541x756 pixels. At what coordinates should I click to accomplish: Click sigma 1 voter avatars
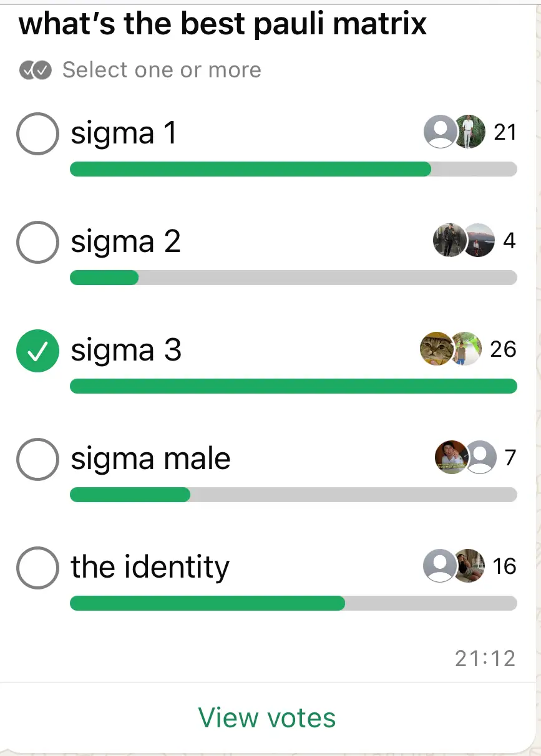[454, 132]
